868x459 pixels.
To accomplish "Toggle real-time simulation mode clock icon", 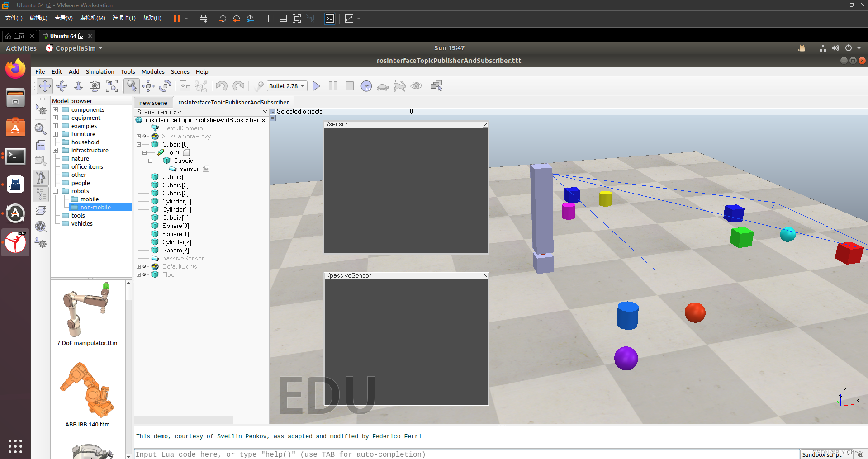I will click(366, 86).
